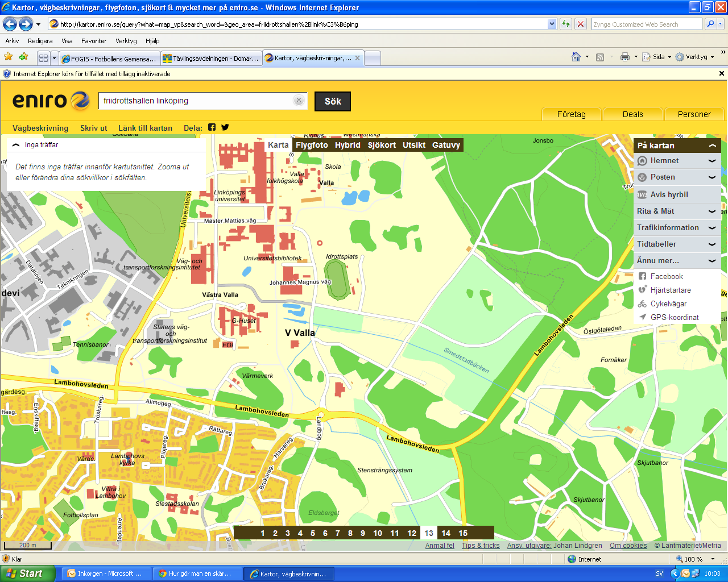Set map zoom level to 15
The height and width of the screenshot is (582, 728).
point(463,533)
